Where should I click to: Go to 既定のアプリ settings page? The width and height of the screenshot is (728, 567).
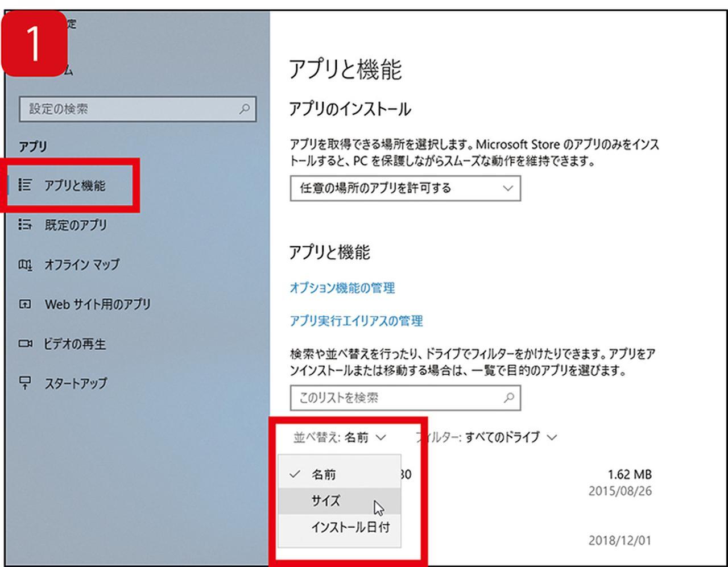click(x=76, y=225)
